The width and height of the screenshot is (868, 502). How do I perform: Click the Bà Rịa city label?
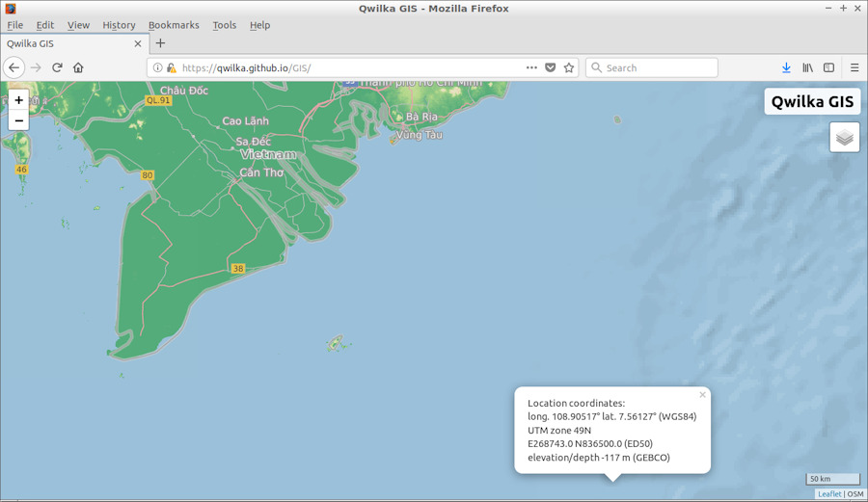tap(421, 116)
